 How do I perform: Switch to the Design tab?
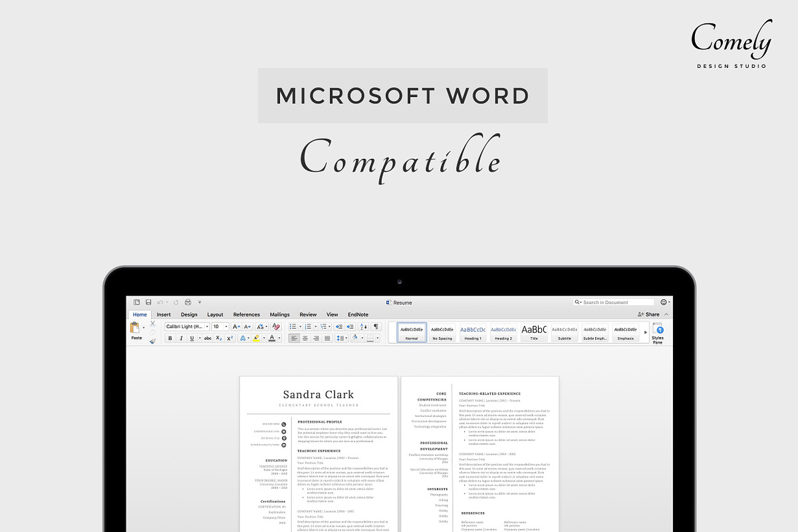tap(189, 315)
